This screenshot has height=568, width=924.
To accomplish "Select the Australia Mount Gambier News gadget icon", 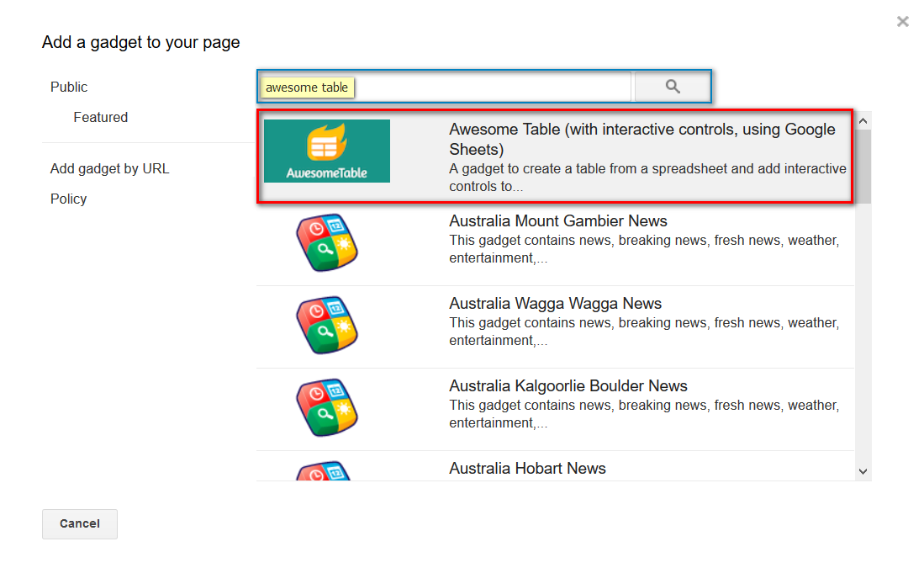I will [327, 242].
